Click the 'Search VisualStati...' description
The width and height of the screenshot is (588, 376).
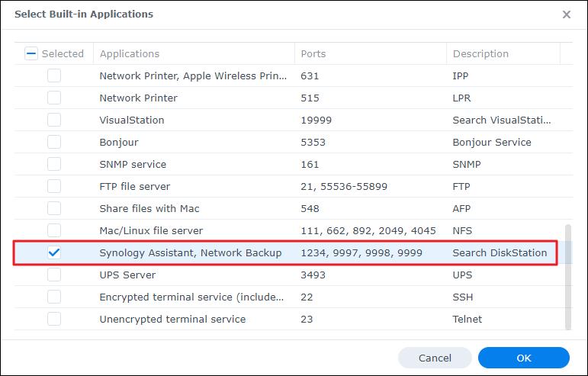pyautogui.click(x=502, y=121)
